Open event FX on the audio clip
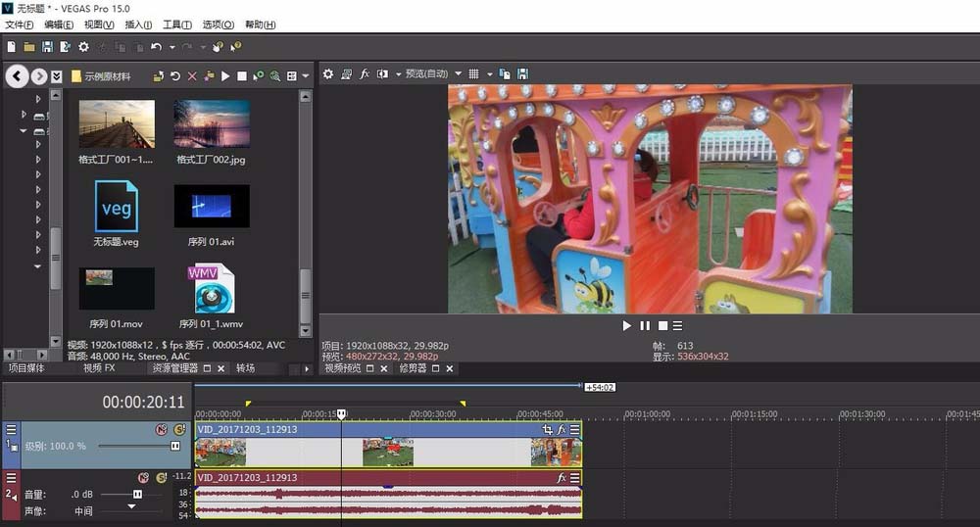 (x=562, y=478)
